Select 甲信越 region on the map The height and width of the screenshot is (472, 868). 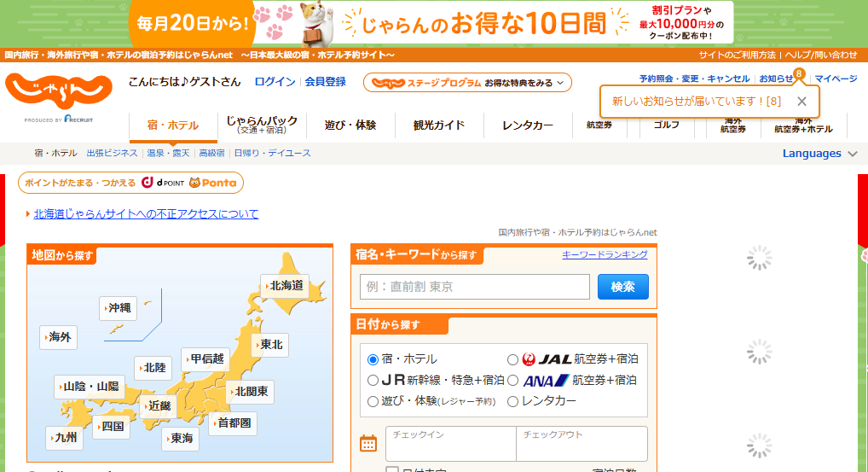coord(206,359)
